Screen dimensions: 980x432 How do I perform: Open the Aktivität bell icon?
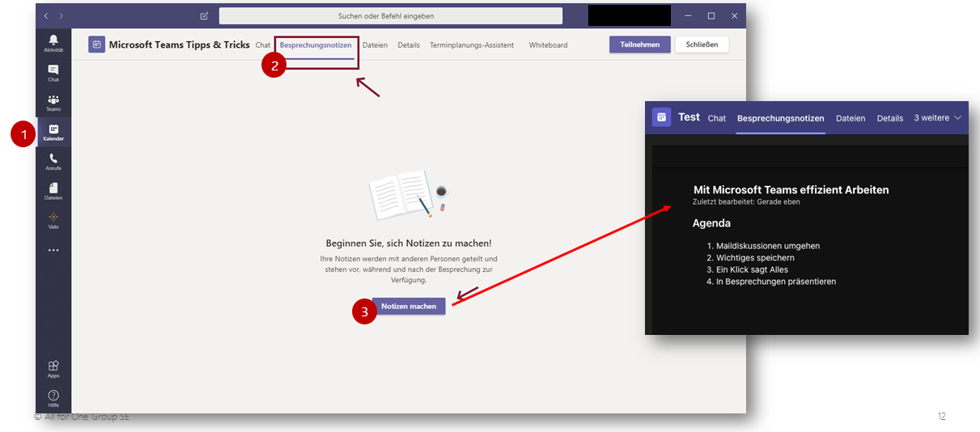pos(53,43)
